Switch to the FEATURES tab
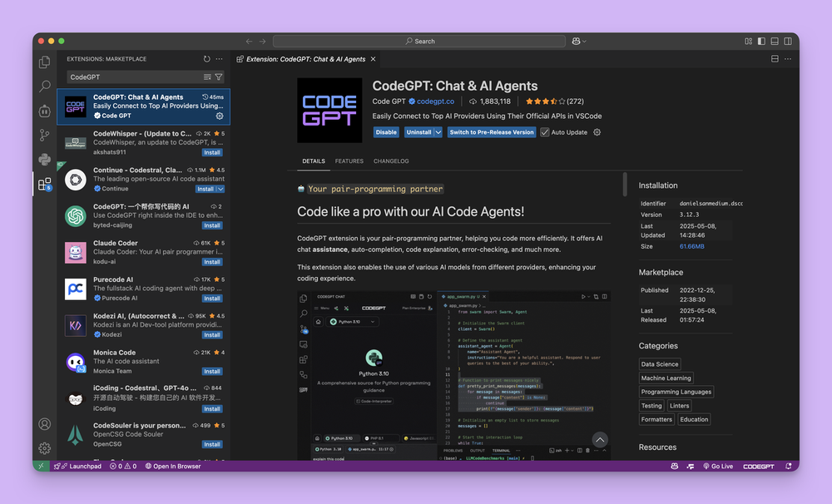Viewport: 832px width, 504px height. [349, 161]
